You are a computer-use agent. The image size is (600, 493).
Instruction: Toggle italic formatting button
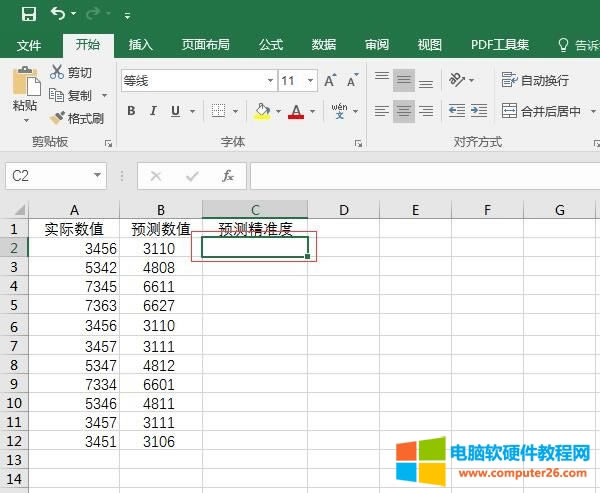(x=154, y=111)
